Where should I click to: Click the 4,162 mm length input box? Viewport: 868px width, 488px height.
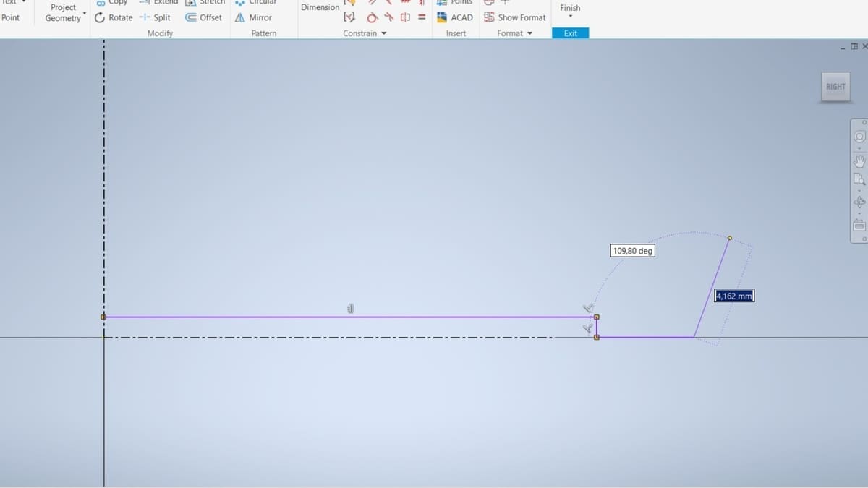(x=734, y=296)
